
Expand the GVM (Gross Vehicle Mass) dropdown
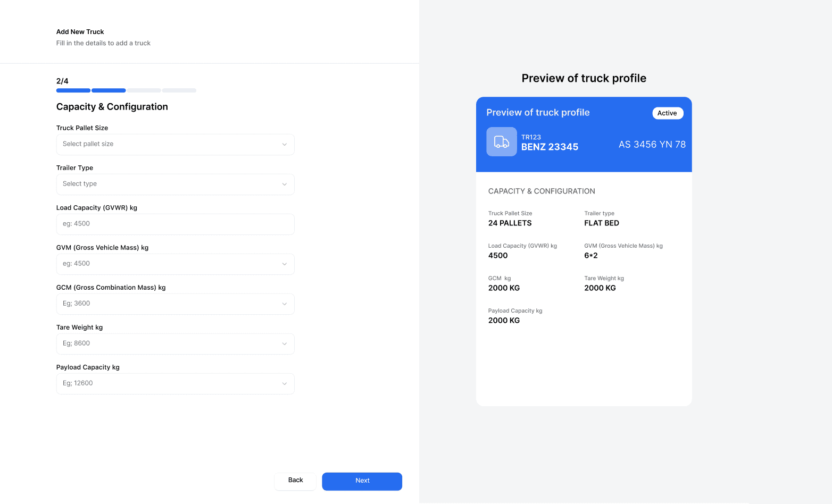pos(176,264)
